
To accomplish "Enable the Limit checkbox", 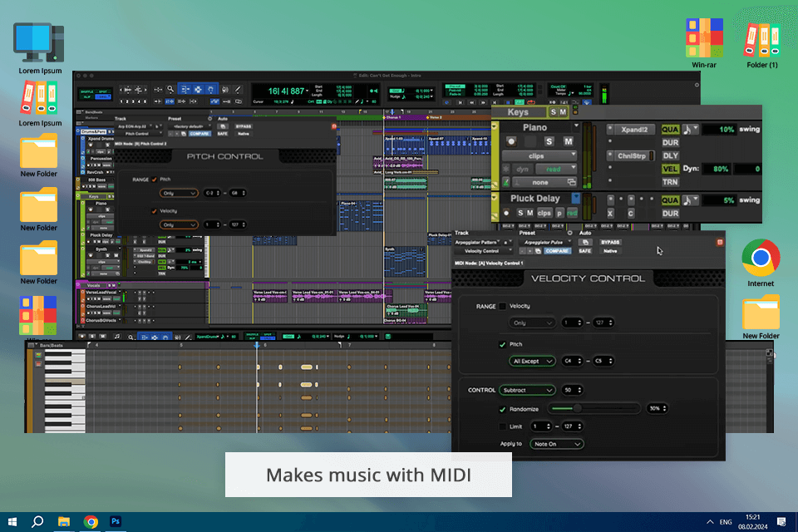I will 502,426.
